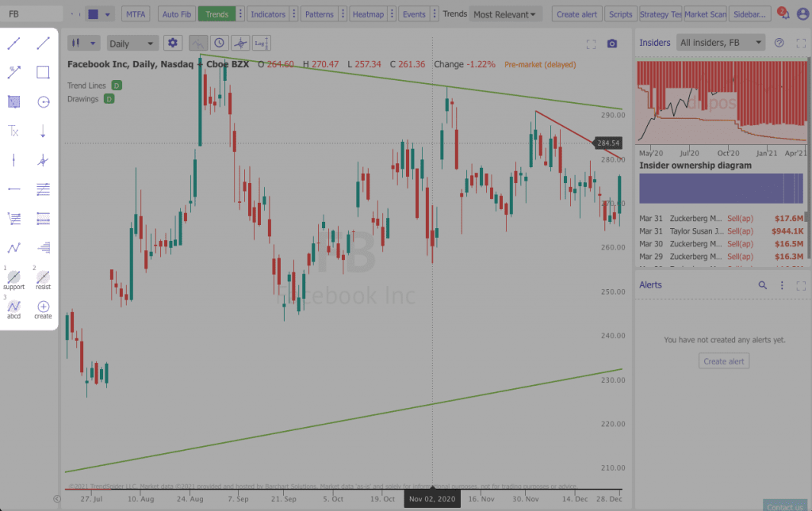Choose the abcd pattern tool
This screenshot has width=812, height=511.
14,309
